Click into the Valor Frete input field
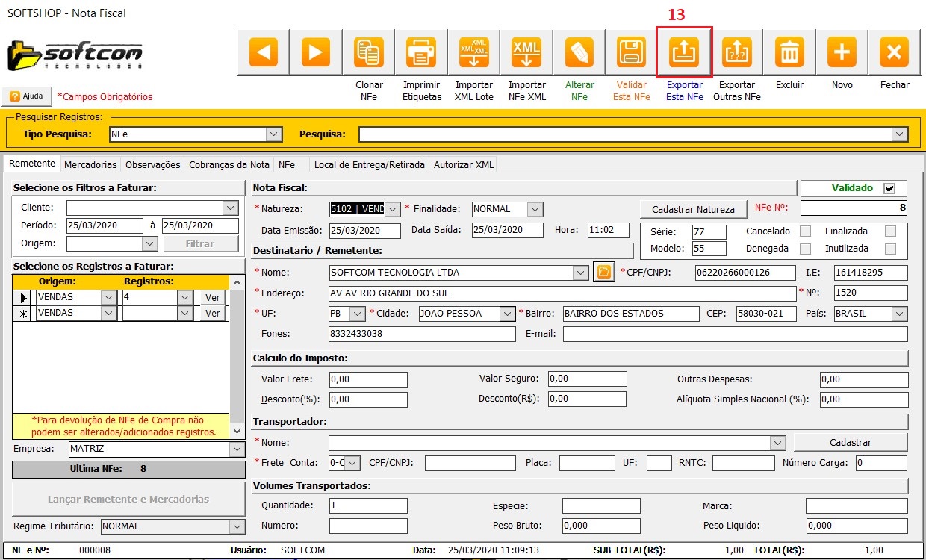Image resolution: width=926 pixels, height=560 pixels. [x=367, y=379]
